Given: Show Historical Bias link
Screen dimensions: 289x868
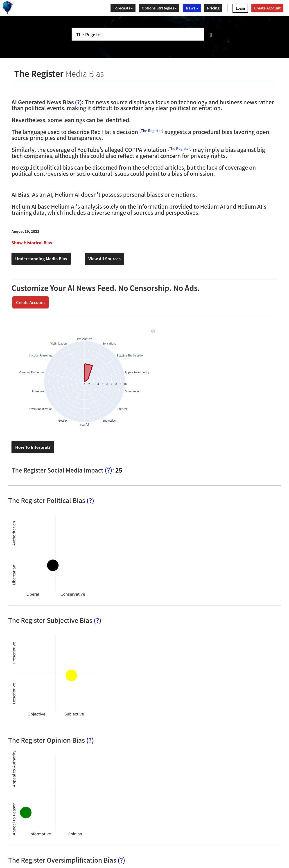Looking at the screenshot, I should click(x=32, y=243).
